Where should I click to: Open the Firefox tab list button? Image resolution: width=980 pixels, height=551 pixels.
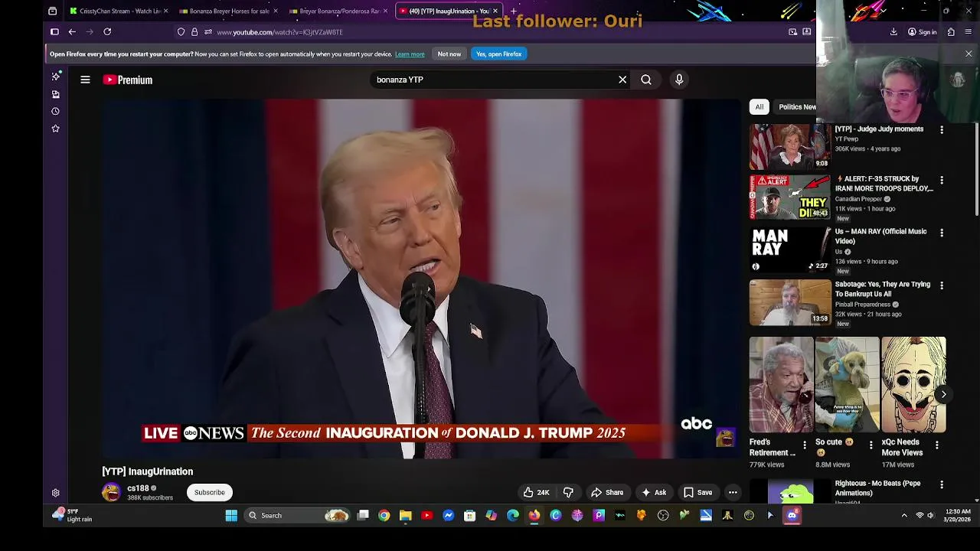(52, 11)
